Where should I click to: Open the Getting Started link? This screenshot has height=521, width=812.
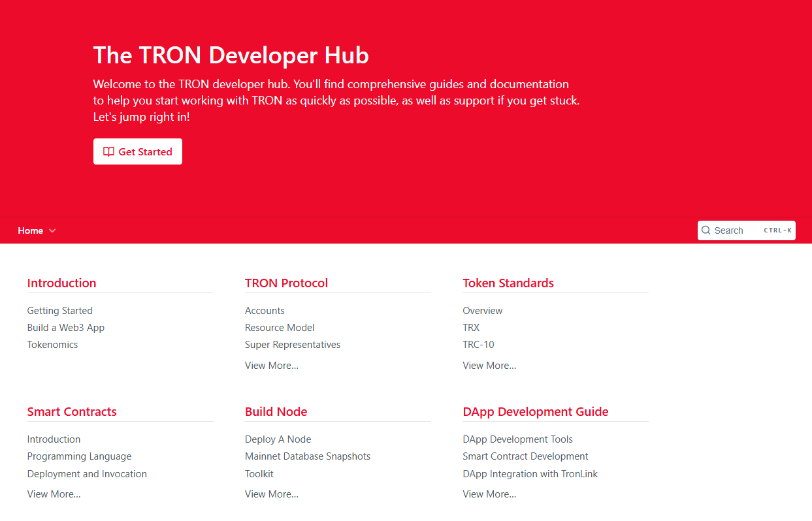coord(60,311)
